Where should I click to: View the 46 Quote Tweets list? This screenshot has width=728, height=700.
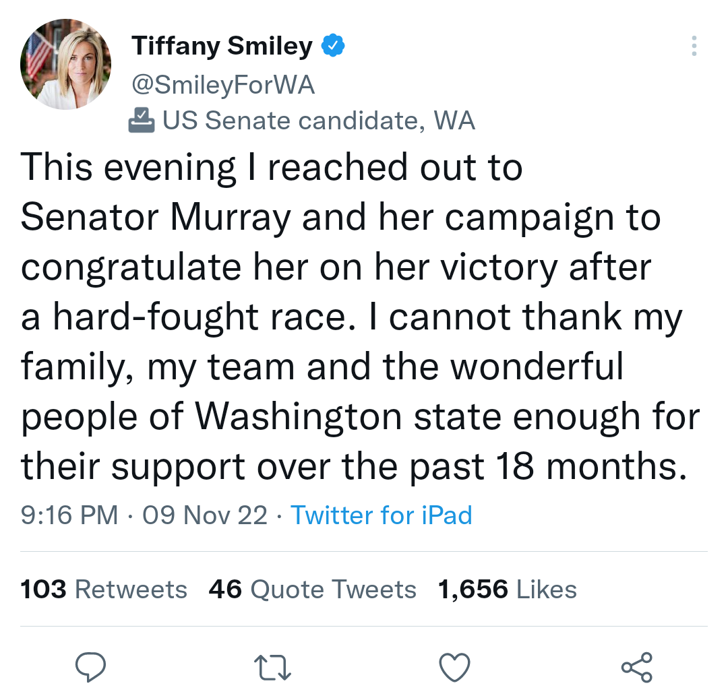pos(312,590)
